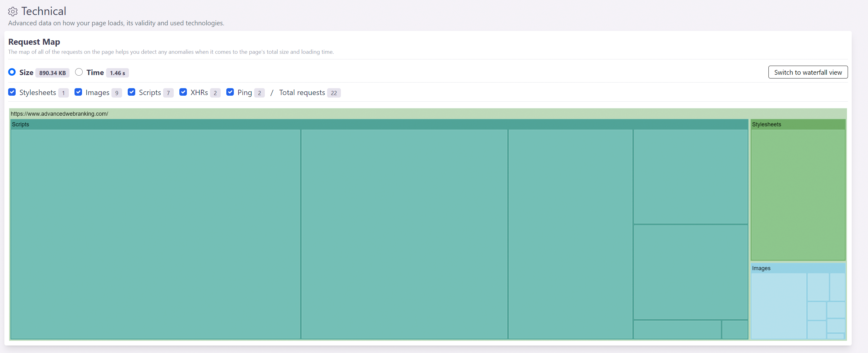This screenshot has height=353, width=868.
Task: Click the Stylesheets group header in treemap
Action: (x=798, y=124)
